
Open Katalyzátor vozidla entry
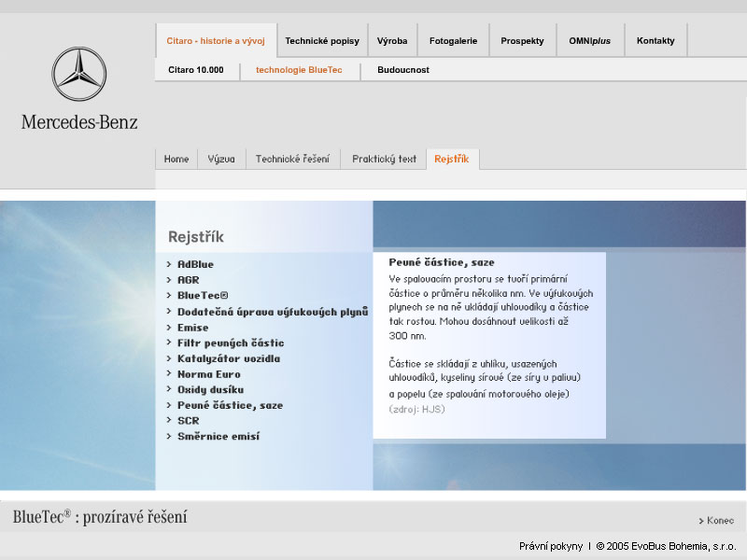(229, 358)
